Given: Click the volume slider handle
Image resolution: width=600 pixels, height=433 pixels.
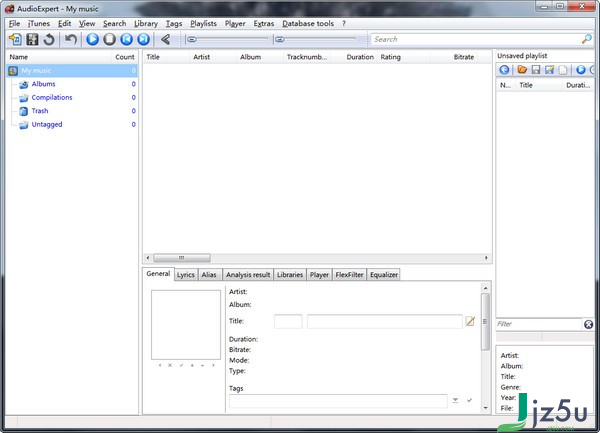Looking at the screenshot, I should coord(280,39).
